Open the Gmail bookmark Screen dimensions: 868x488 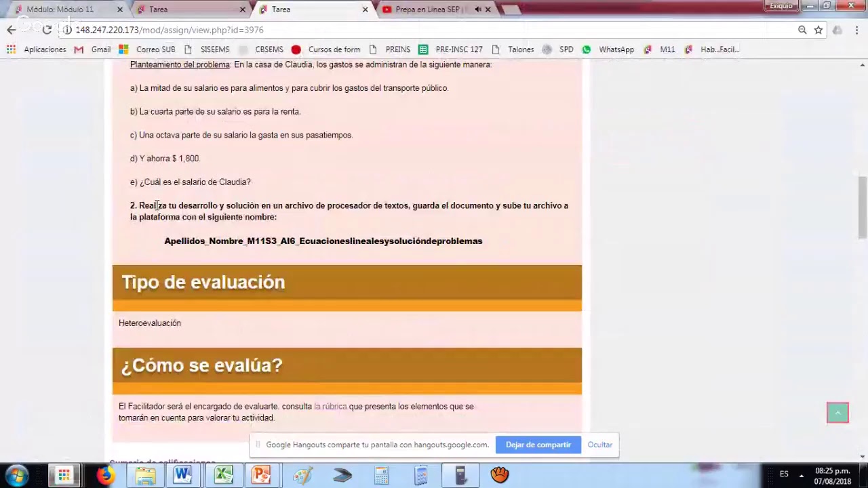(x=92, y=49)
